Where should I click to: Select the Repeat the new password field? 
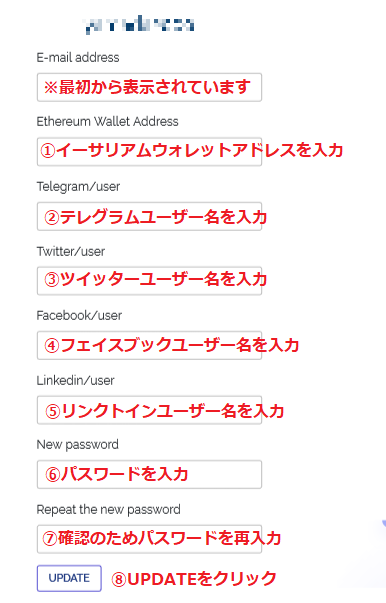(x=149, y=539)
